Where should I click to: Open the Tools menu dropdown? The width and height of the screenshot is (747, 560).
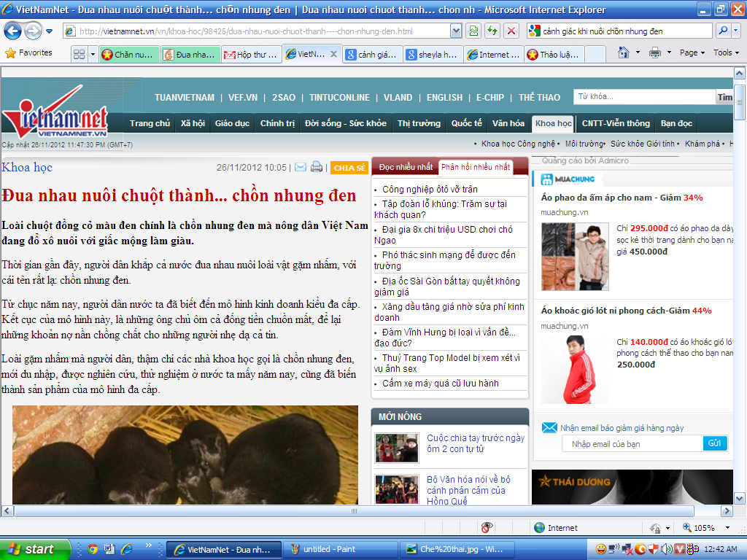tap(727, 52)
